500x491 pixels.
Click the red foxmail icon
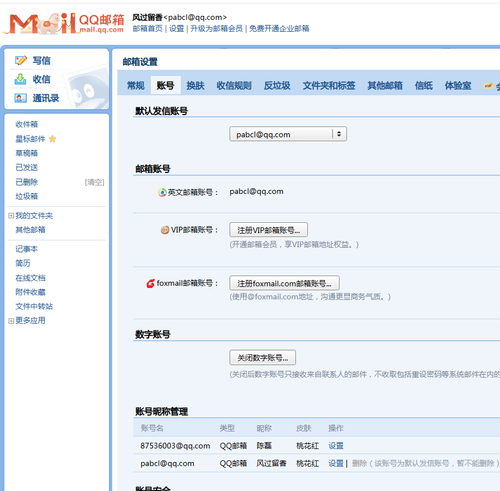[151, 283]
